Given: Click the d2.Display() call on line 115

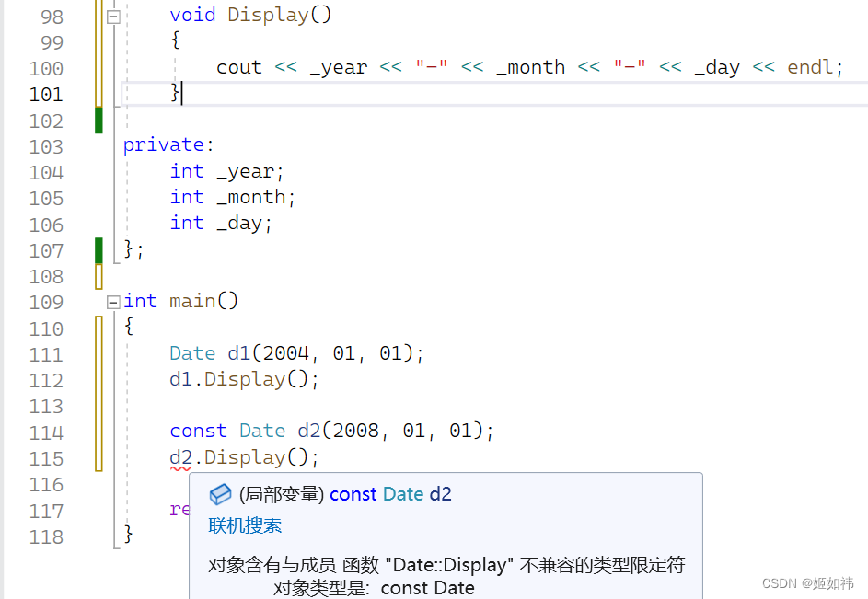Looking at the screenshot, I should [x=242, y=457].
